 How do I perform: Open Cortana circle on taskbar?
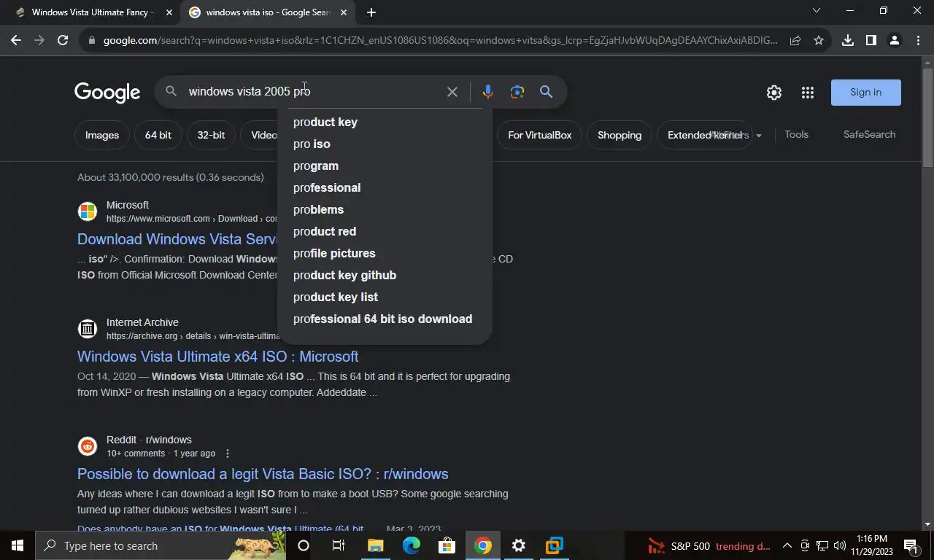(304, 545)
